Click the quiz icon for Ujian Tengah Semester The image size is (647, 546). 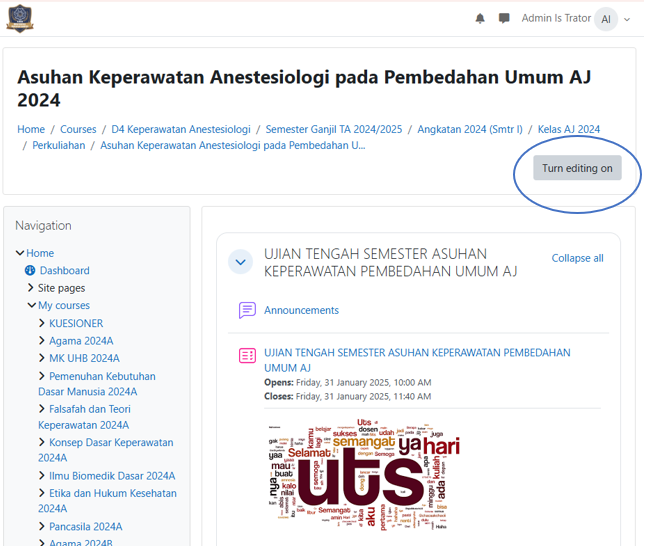point(247,356)
